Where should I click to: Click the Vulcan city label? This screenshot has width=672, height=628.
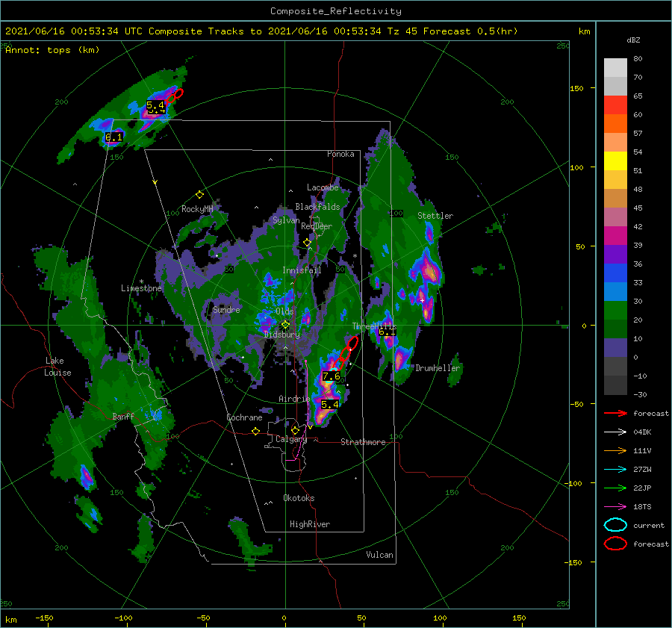(379, 555)
